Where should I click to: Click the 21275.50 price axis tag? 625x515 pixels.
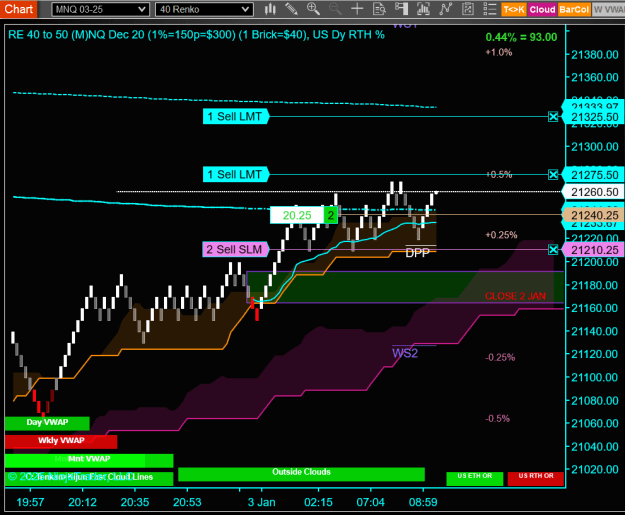[594, 175]
